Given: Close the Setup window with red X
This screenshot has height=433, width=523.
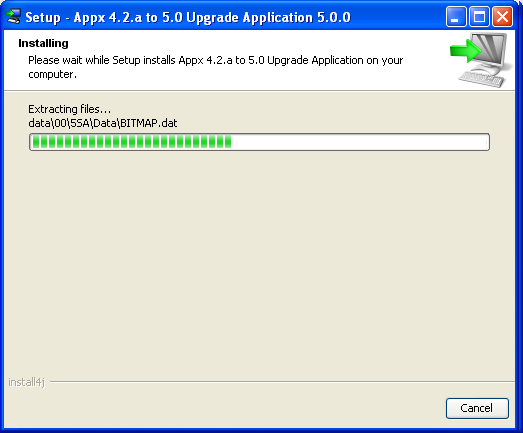Looking at the screenshot, I should point(502,16).
